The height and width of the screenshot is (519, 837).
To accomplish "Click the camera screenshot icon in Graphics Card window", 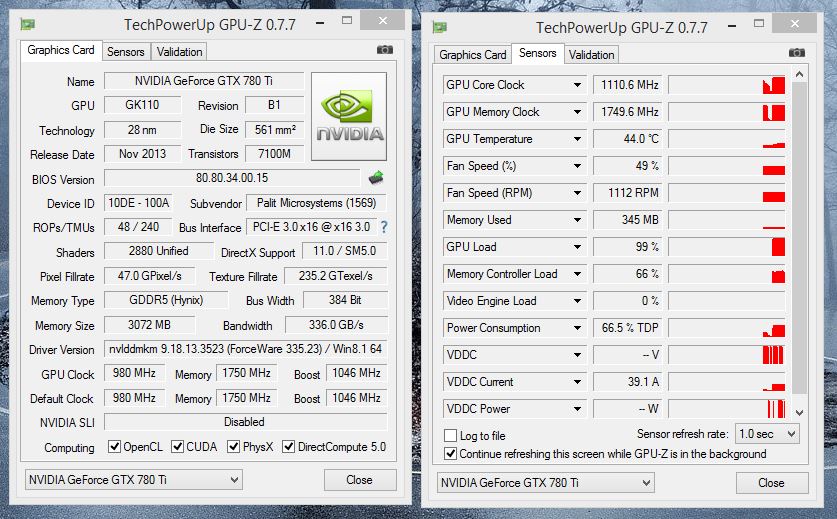I will tap(384, 50).
